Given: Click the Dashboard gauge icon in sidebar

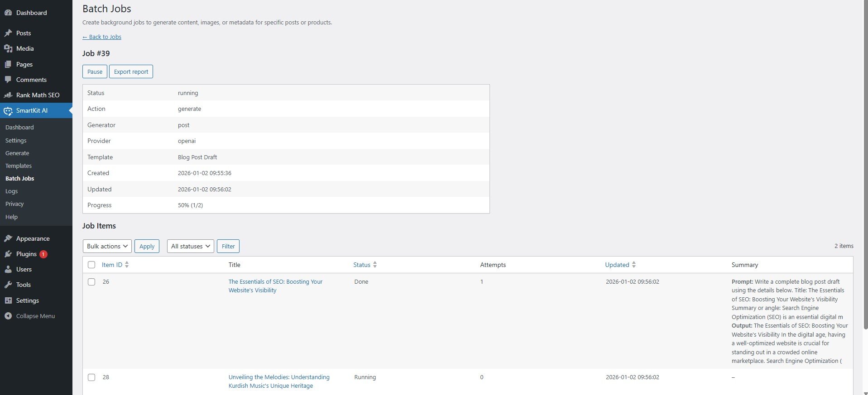Looking at the screenshot, I should 8,13.
